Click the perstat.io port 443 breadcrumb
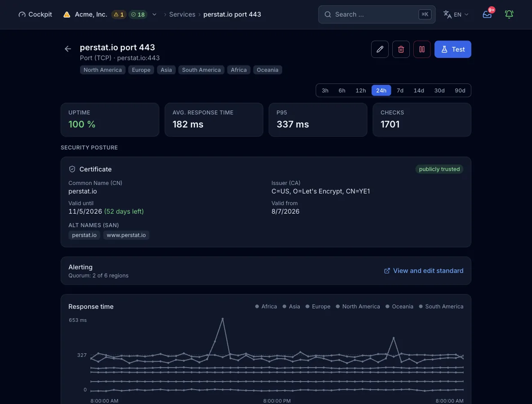Image resolution: width=532 pixels, height=404 pixels. (232, 14)
